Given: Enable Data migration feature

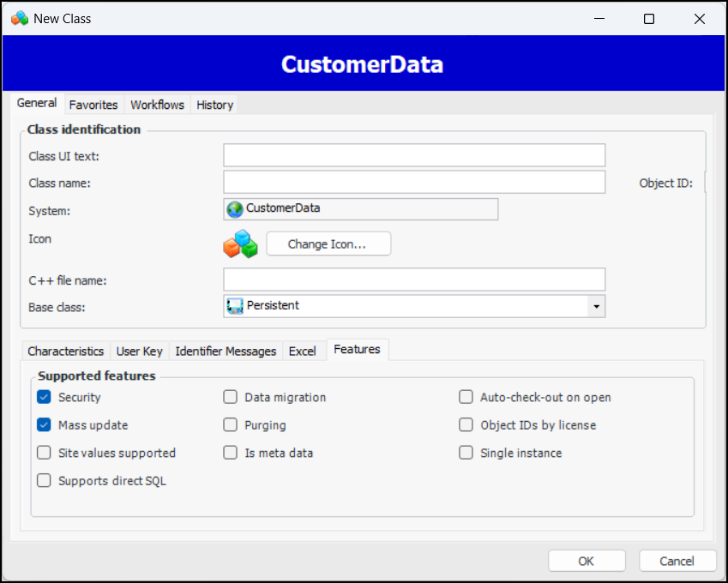Looking at the screenshot, I should point(231,398).
